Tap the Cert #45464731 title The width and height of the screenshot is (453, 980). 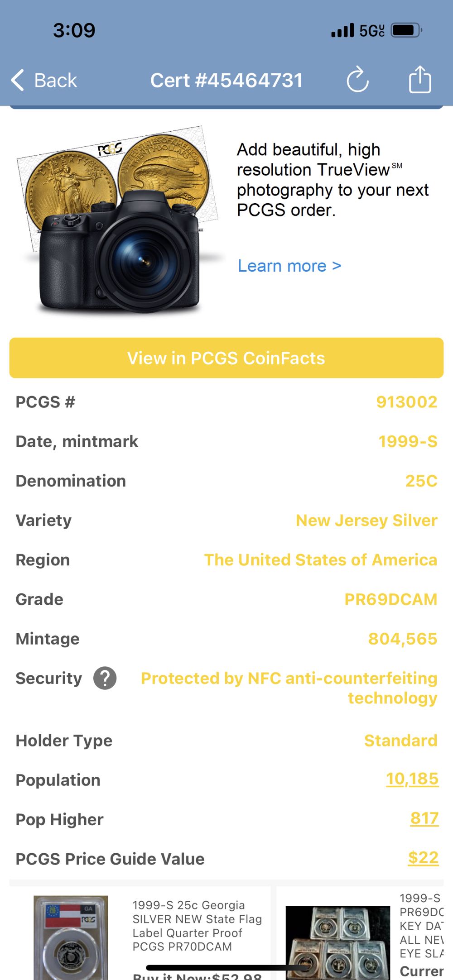pos(226,81)
